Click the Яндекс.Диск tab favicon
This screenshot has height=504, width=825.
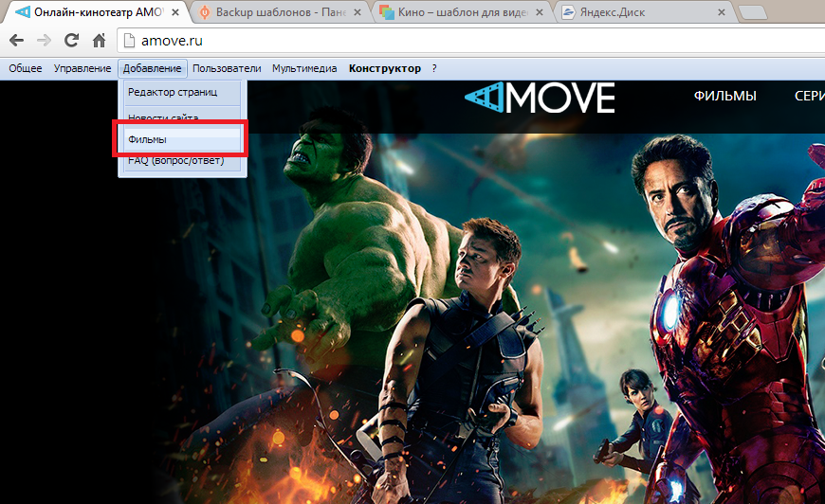pyautogui.click(x=568, y=12)
